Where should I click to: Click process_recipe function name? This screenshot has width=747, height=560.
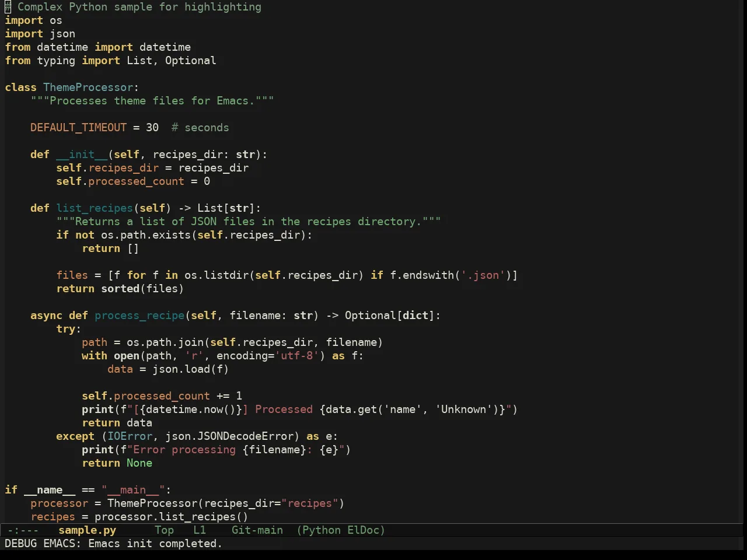139,316
